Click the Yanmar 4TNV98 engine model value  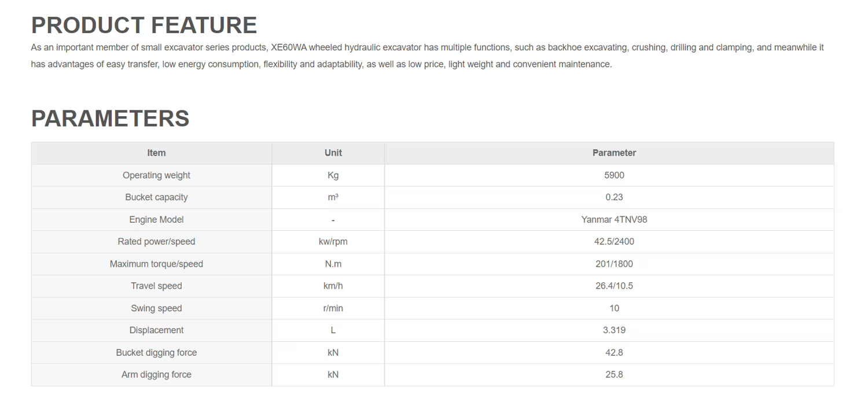[x=614, y=220]
